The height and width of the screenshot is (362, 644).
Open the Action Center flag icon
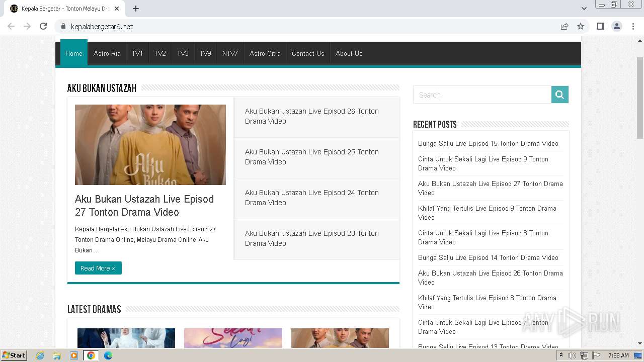[596, 355]
